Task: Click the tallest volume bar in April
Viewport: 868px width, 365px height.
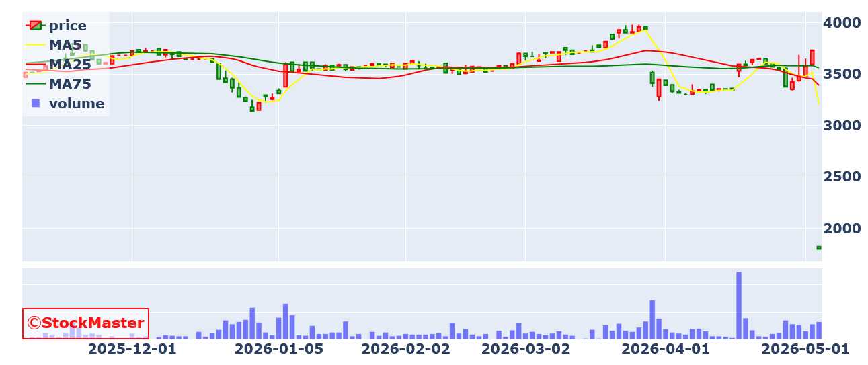Action: (x=739, y=305)
